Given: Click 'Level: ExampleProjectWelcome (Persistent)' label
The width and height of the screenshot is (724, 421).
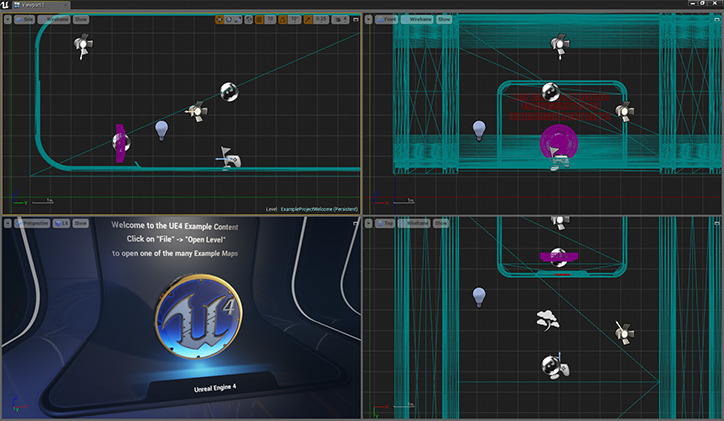Looking at the screenshot, I should point(312,209).
